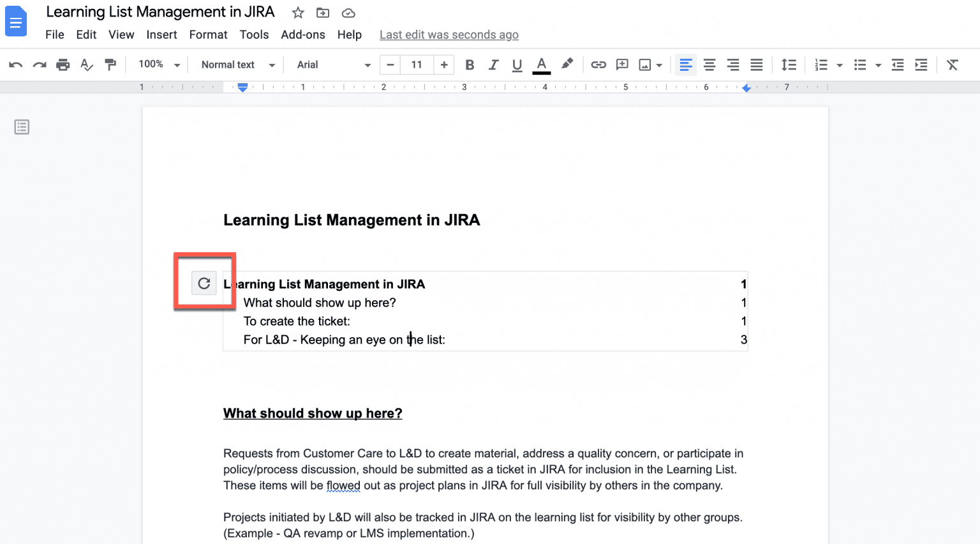980x544 pixels.
Task: Open the Arial font dropdown
Action: (331, 64)
